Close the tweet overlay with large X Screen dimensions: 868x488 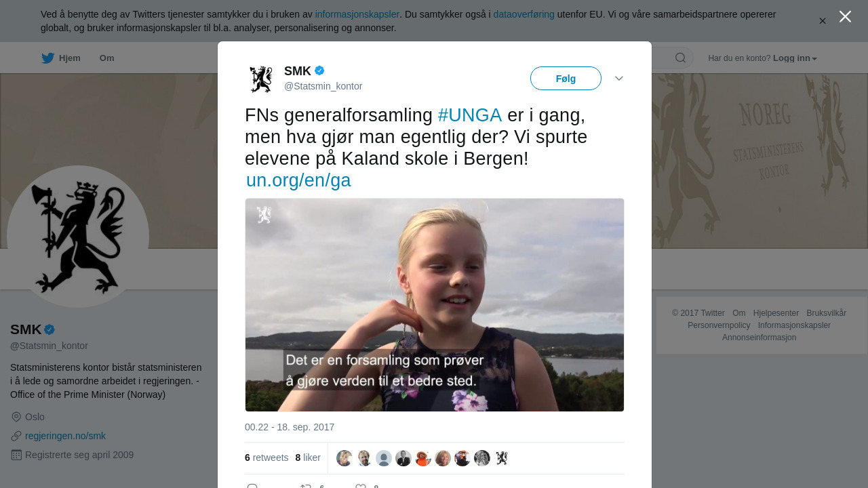(845, 16)
